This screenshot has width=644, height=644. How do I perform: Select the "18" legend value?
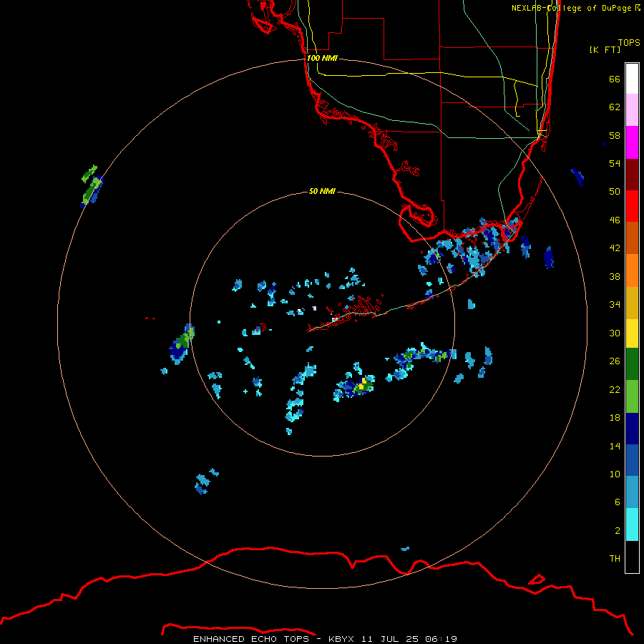point(615,418)
